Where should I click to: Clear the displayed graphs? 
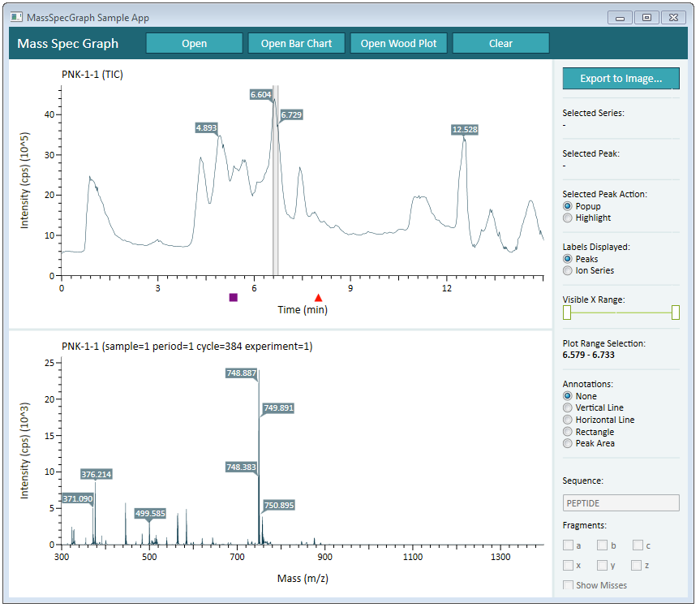[500, 43]
